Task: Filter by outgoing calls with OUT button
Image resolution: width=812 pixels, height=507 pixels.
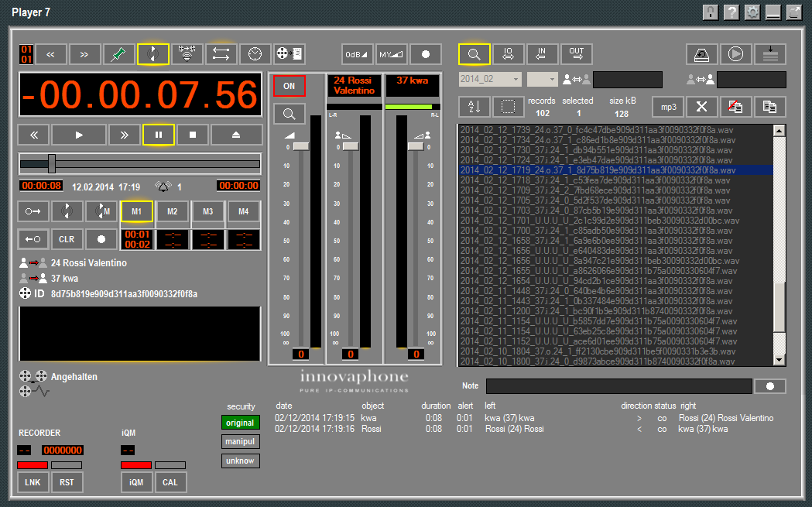Action: (x=576, y=54)
